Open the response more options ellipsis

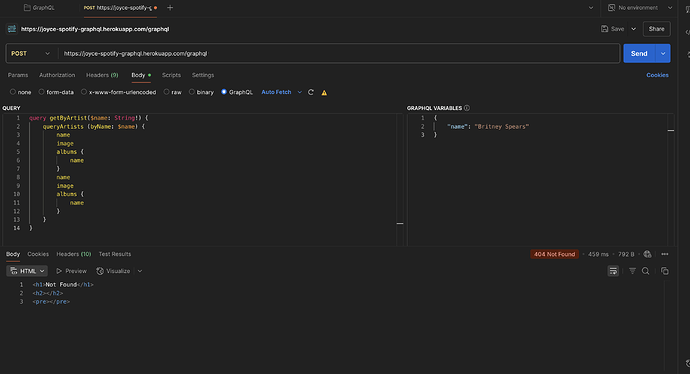[665, 254]
